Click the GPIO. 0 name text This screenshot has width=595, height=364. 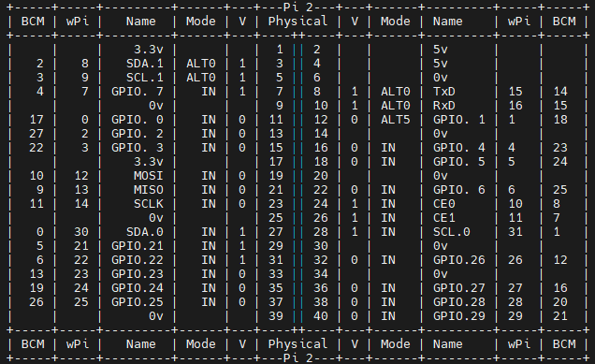pos(137,120)
